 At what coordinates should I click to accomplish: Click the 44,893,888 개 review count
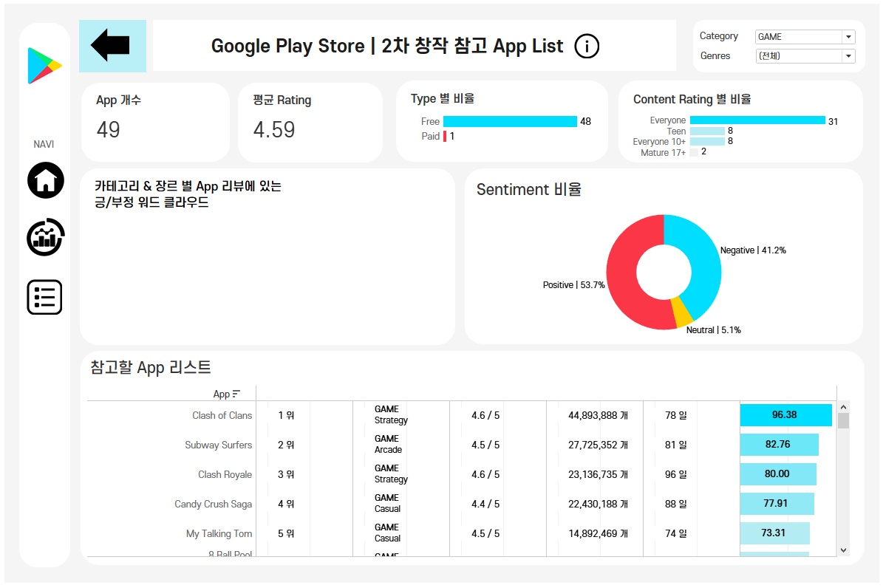[598, 416]
